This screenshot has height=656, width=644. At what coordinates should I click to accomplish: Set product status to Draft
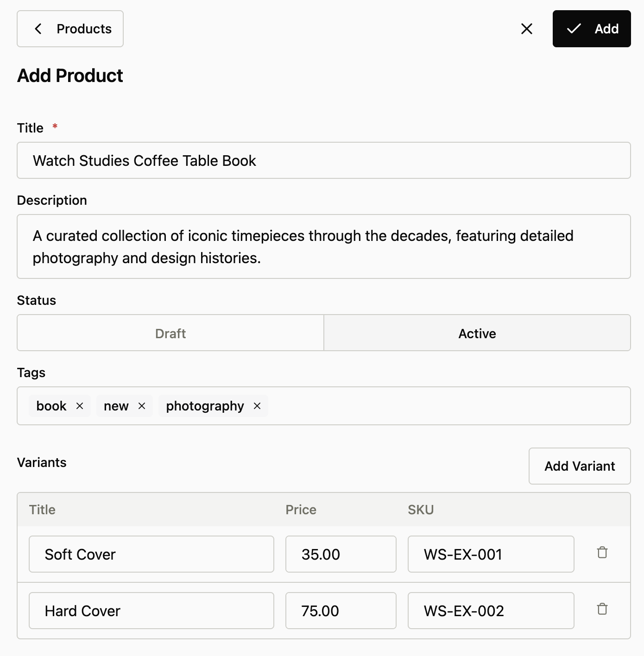tap(170, 333)
